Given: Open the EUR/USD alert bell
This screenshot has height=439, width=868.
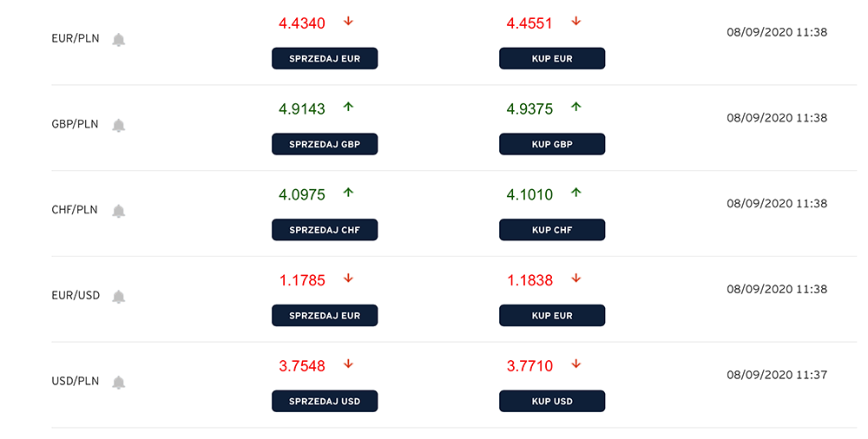Looking at the screenshot, I should (118, 297).
